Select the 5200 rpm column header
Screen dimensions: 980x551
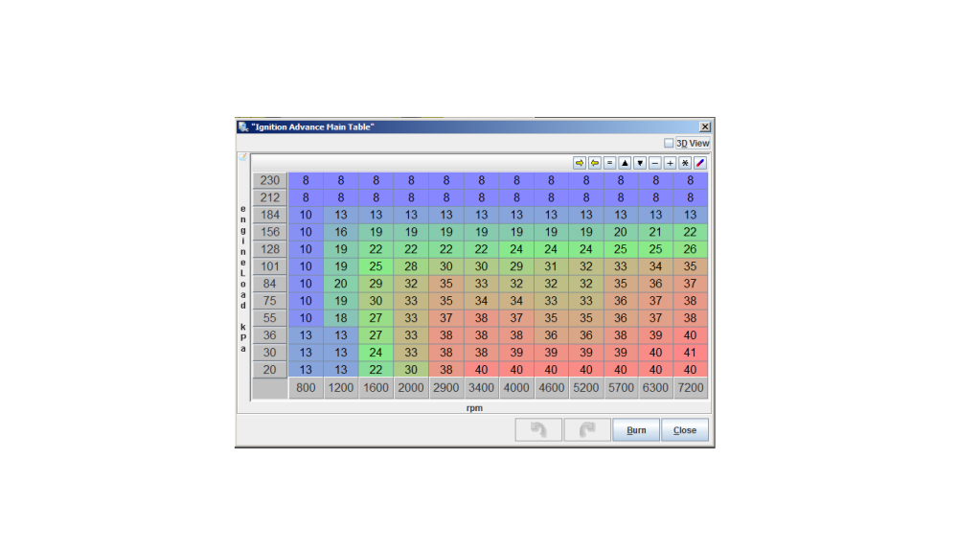click(x=585, y=388)
